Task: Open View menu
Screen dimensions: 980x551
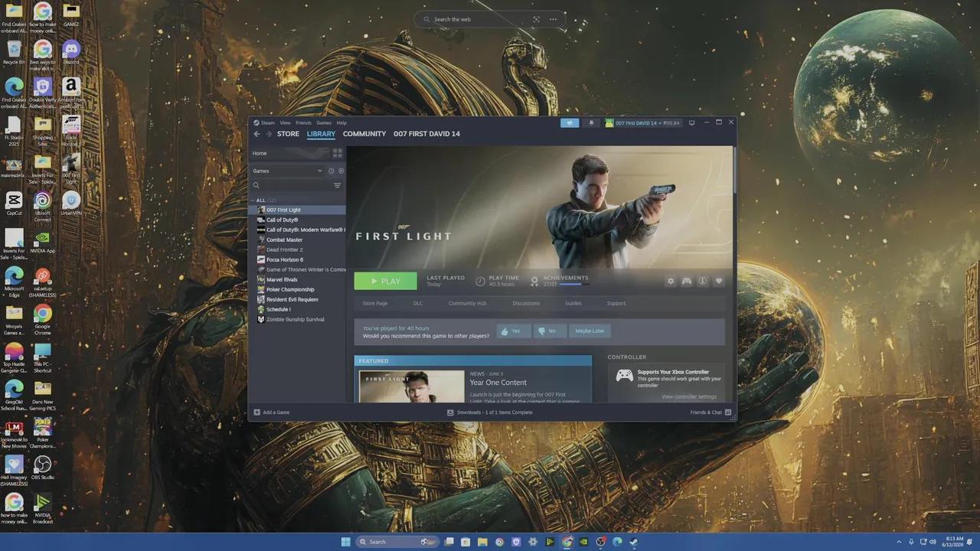Action: coord(285,122)
